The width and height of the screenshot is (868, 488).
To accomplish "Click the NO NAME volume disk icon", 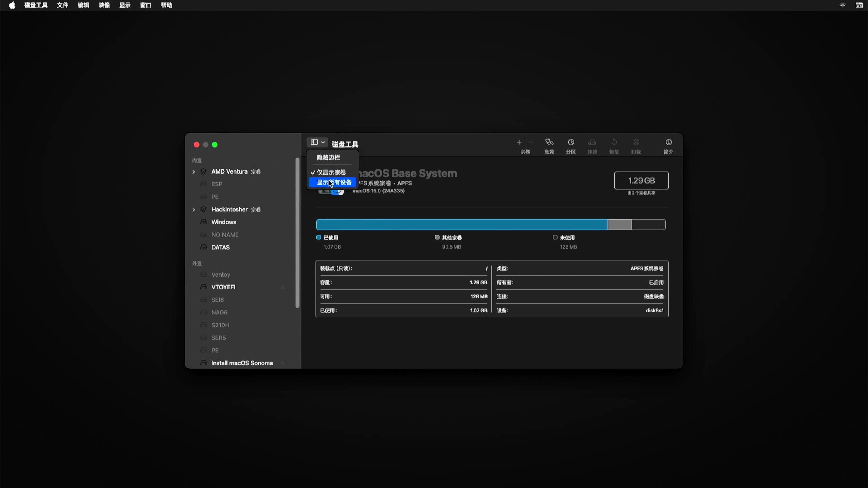I will pyautogui.click(x=203, y=235).
